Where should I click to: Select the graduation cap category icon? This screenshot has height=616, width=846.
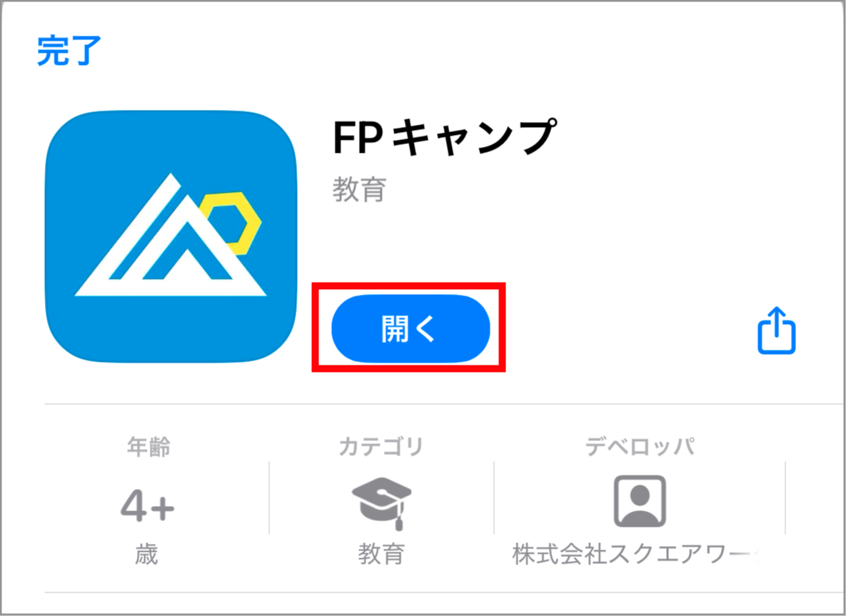point(381,503)
